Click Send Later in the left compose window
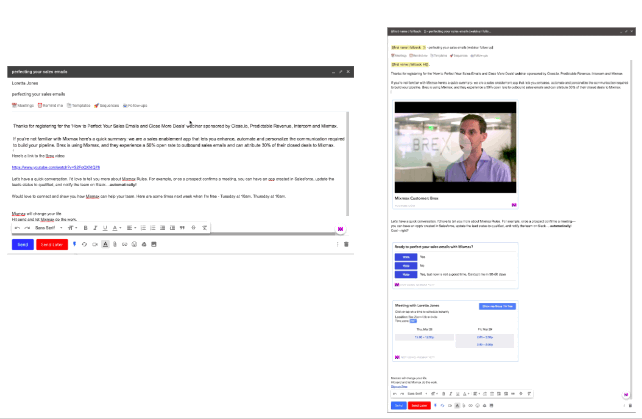 (52, 245)
